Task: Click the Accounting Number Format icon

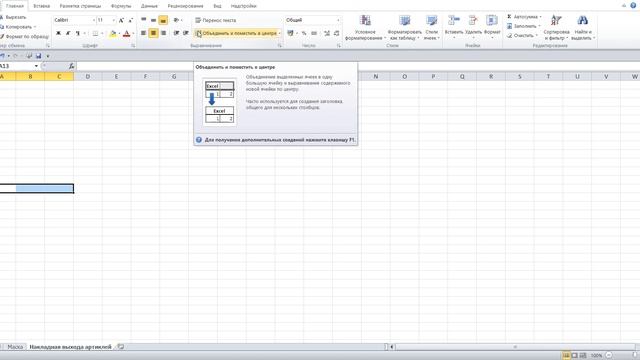Action: click(x=290, y=33)
